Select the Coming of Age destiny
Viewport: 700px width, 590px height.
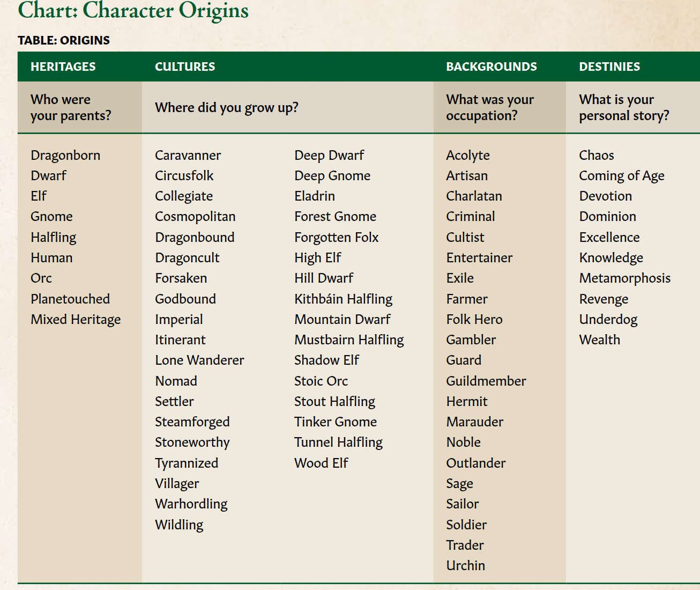622,176
